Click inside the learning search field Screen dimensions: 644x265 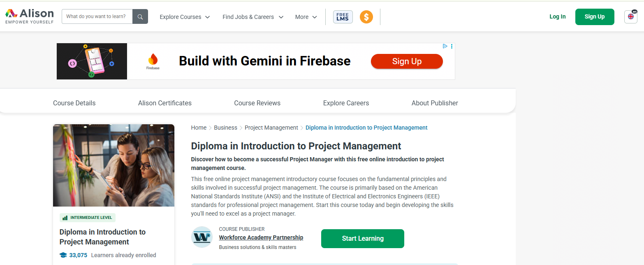[x=97, y=16]
